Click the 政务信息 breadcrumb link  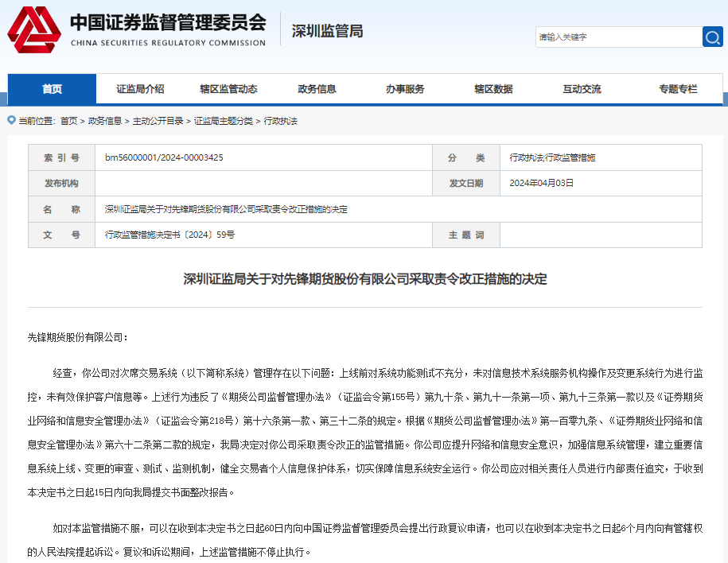(105, 121)
